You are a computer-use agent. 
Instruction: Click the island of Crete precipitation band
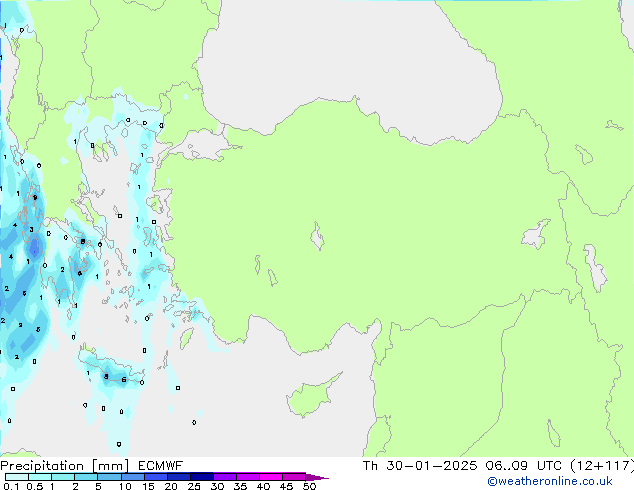click(x=112, y=377)
